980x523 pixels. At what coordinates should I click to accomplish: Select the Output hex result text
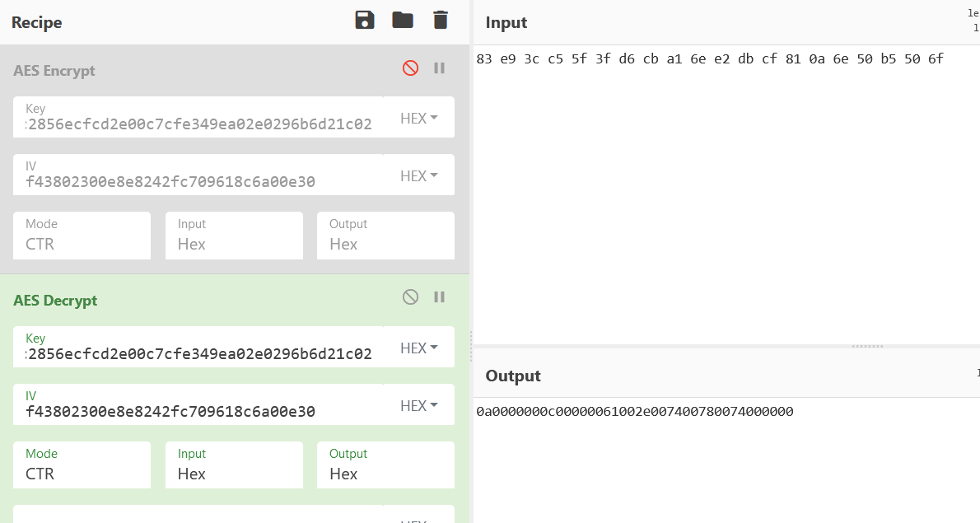pyautogui.click(x=634, y=411)
